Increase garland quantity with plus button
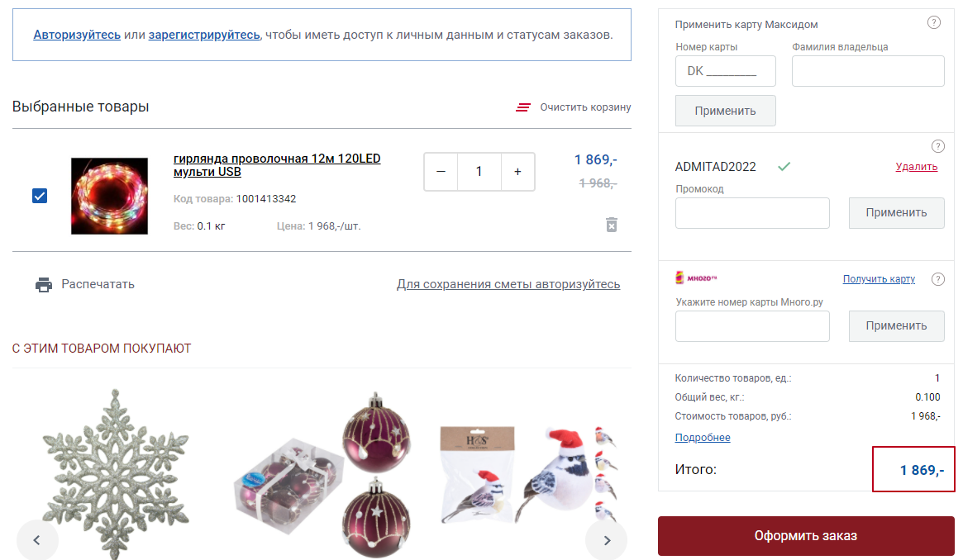Image resolution: width=963 pixels, height=560 pixels. coord(517,172)
